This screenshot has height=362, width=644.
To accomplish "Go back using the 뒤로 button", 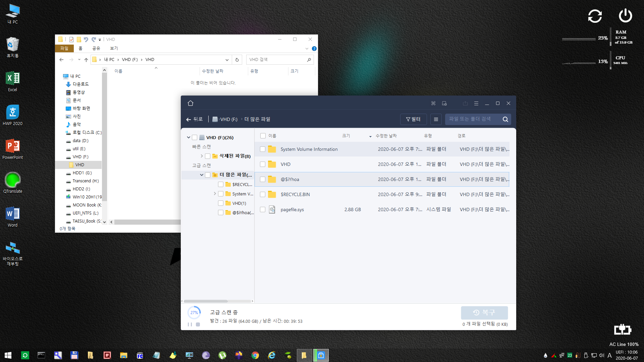I will click(x=195, y=119).
